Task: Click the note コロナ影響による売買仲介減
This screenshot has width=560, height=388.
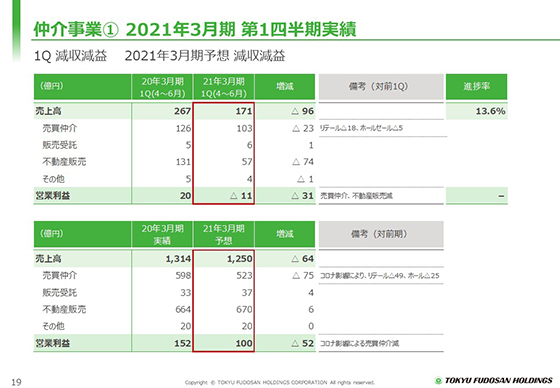Action: pos(359,343)
